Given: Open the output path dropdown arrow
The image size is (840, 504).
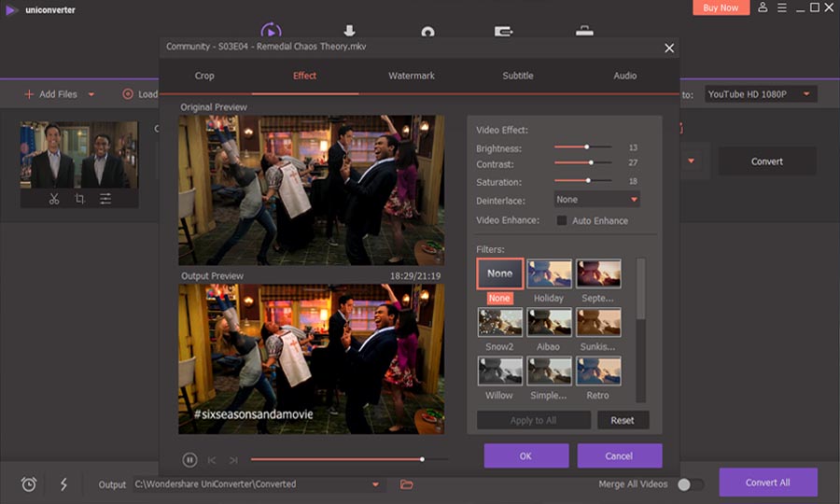Looking at the screenshot, I should [x=375, y=484].
